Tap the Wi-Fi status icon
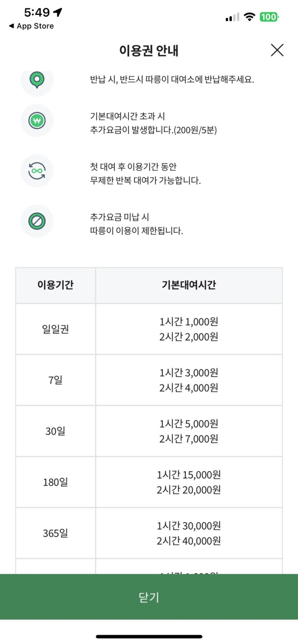 [249, 17]
